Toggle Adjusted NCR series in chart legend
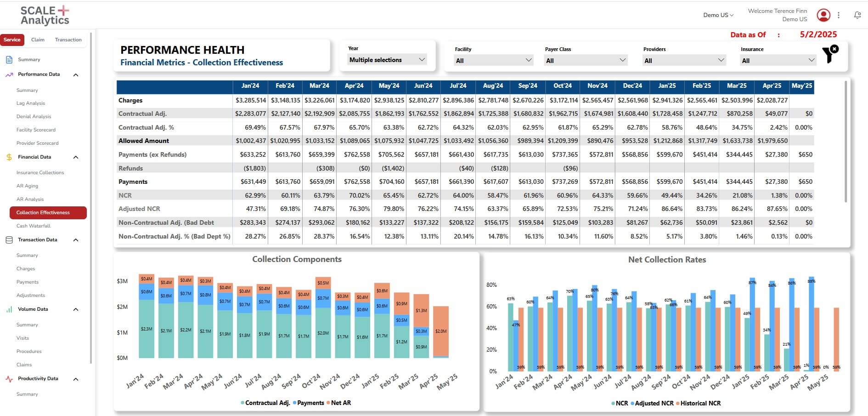Viewport: 868px width, 416px height. pyautogui.click(x=654, y=404)
